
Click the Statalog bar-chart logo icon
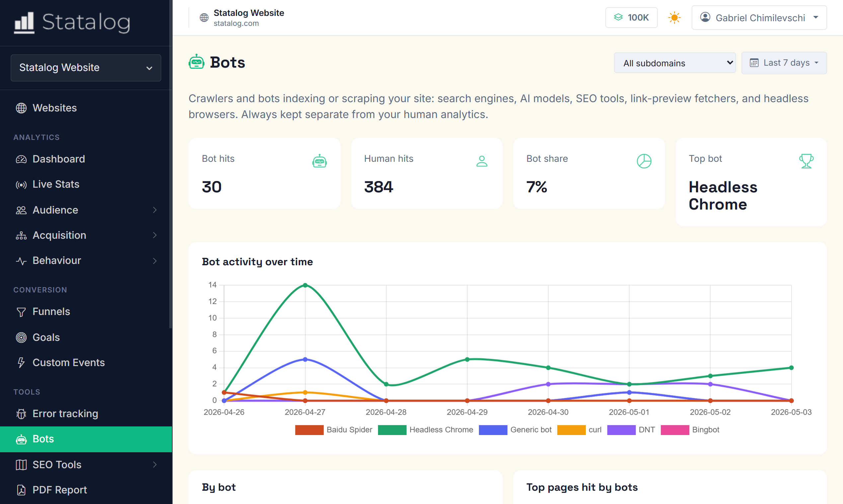(x=24, y=23)
